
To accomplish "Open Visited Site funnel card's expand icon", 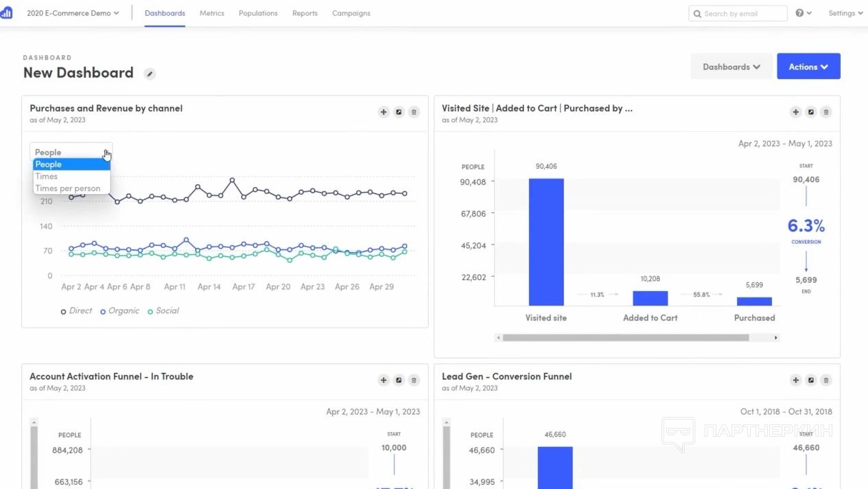I will (x=811, y=112).
